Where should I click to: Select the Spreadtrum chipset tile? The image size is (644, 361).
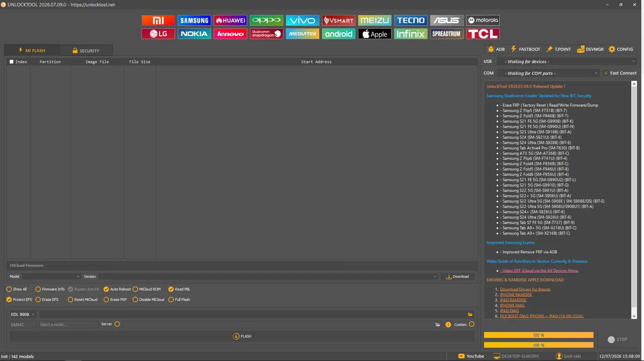[x=447, y=34]
